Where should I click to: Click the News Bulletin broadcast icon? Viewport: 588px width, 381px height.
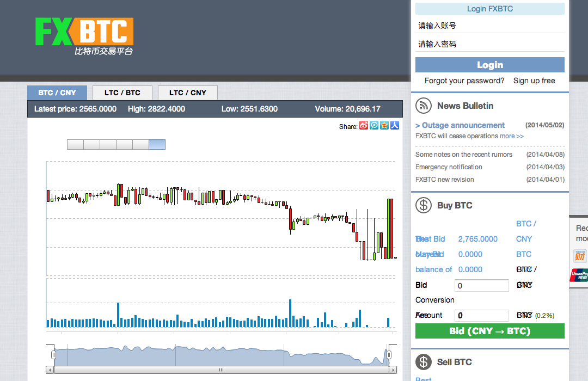point(424,106)
